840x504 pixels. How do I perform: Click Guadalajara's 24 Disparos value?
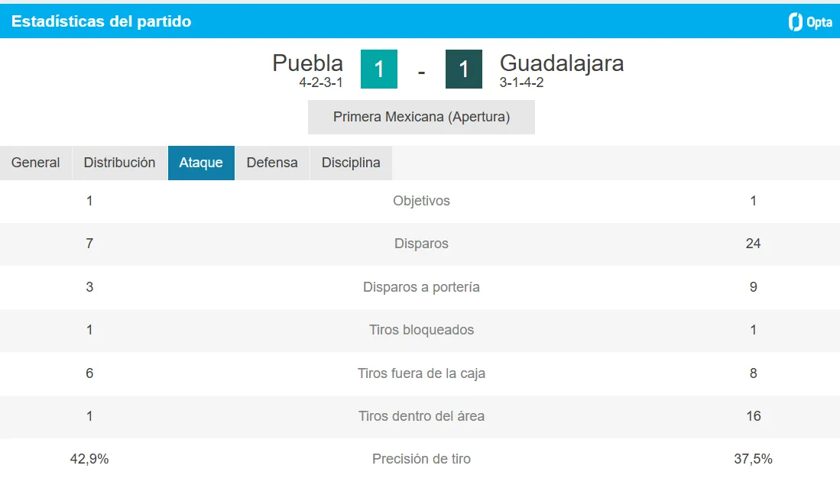coord(753,244)
